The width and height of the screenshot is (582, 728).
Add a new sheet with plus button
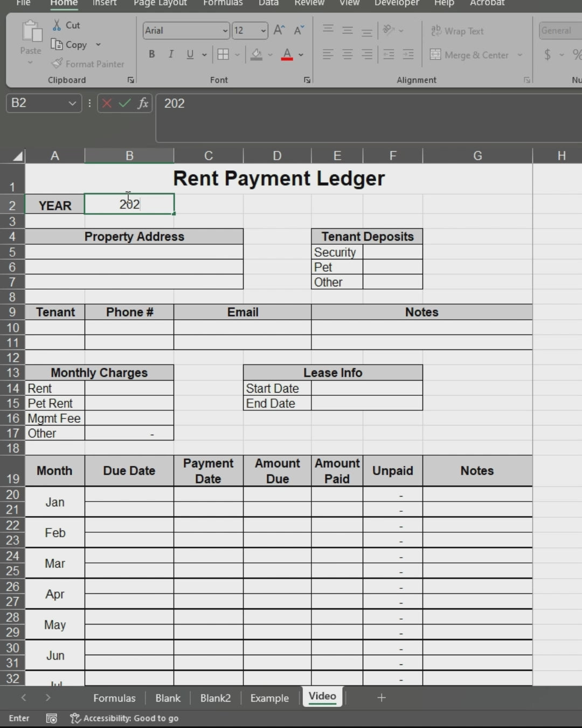tap(382, 698)
